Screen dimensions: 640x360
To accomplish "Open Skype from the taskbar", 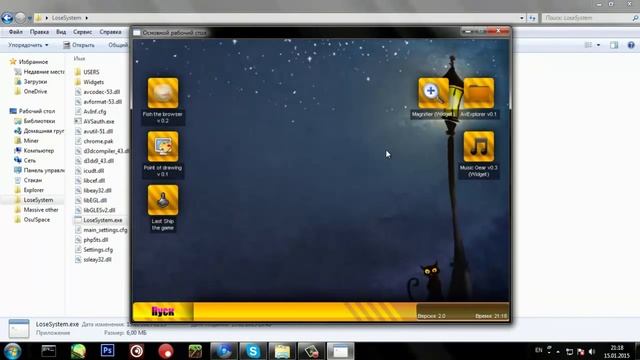I will (x=253, y=351).
